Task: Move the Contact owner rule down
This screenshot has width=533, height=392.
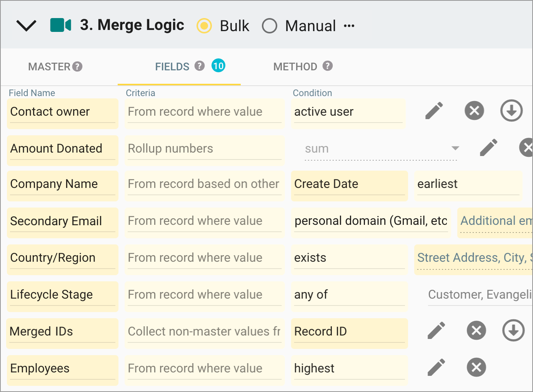Action: click(511, 111)
